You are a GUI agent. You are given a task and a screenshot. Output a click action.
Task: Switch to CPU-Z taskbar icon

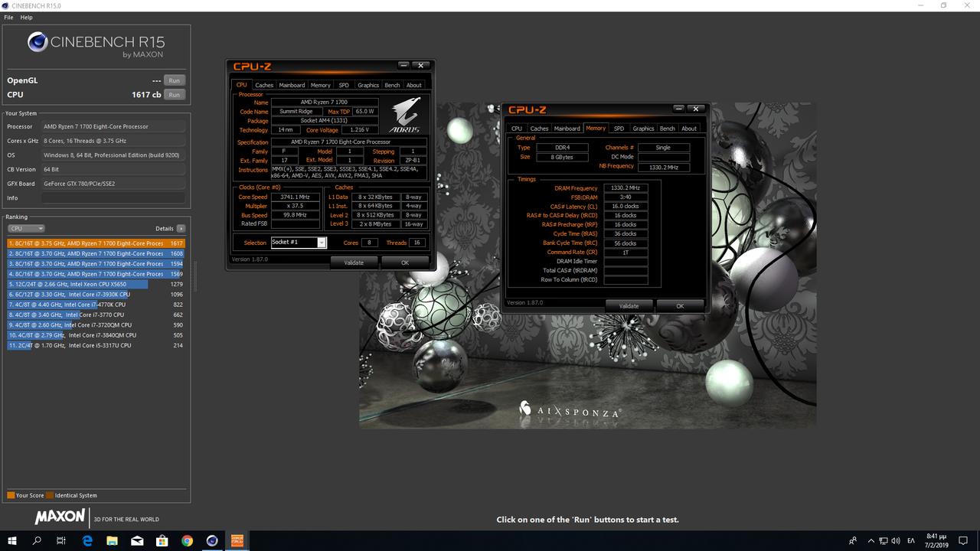tap(237, 540)
